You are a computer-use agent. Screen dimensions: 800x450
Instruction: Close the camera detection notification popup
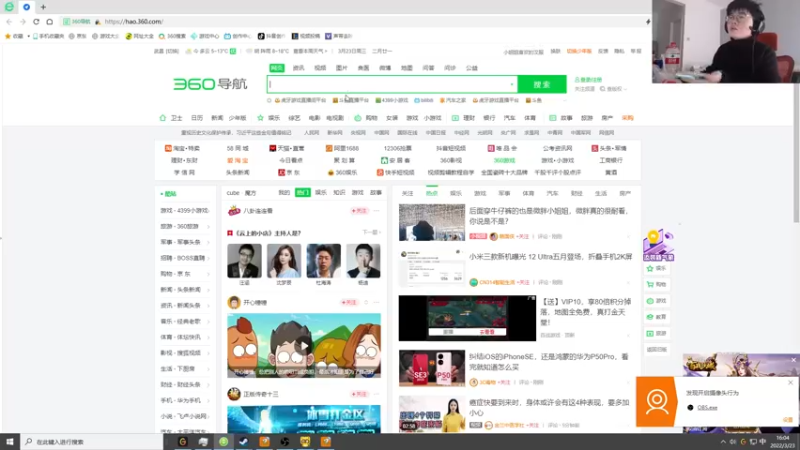[790, 382]
